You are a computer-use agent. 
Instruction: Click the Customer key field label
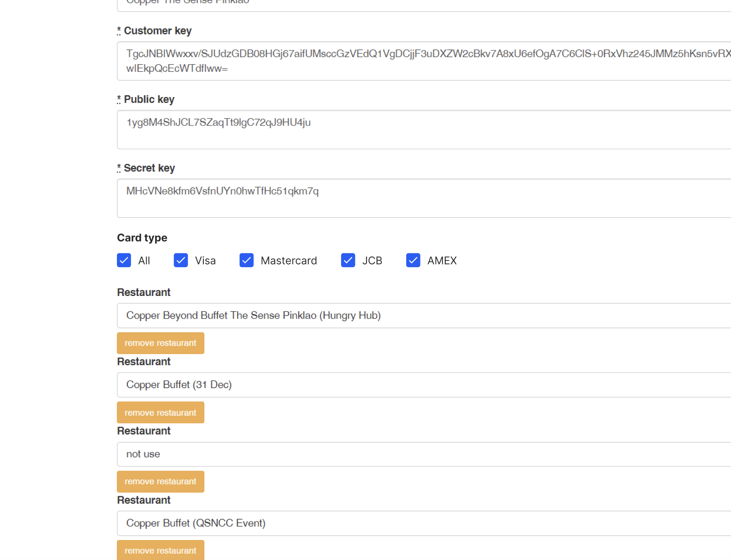[x=157, y=31]
